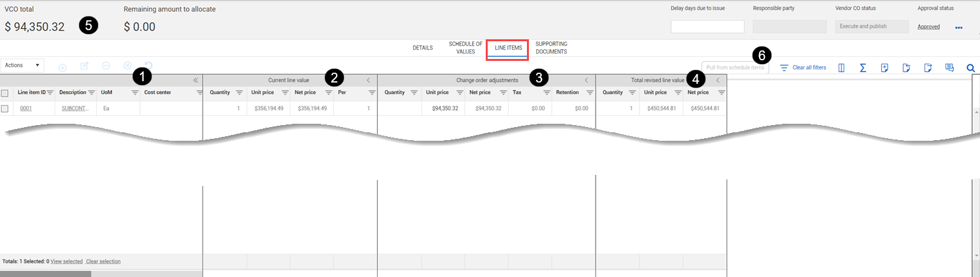Filter the Line item ID column
This screenshot has height=277, width=980.
[x=50, y=93]
